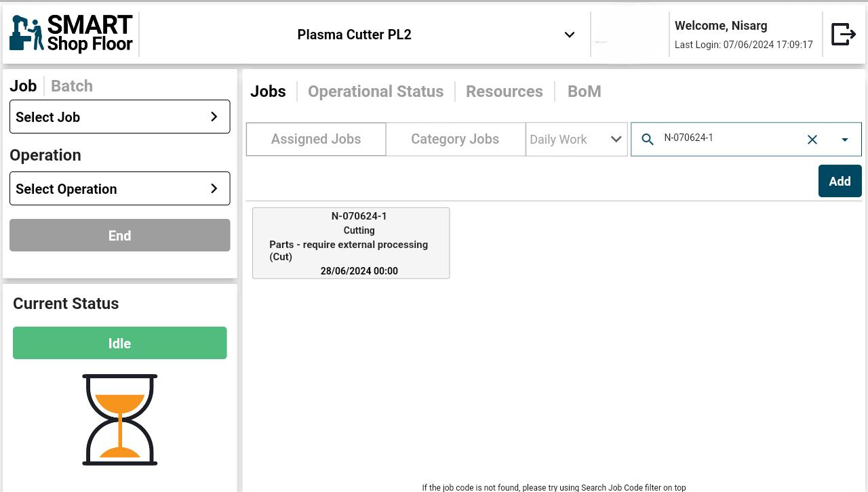Click the SMART Shop Floor logo
The height and width of the screenshot is (492, 868).
(x=71, y=34)
